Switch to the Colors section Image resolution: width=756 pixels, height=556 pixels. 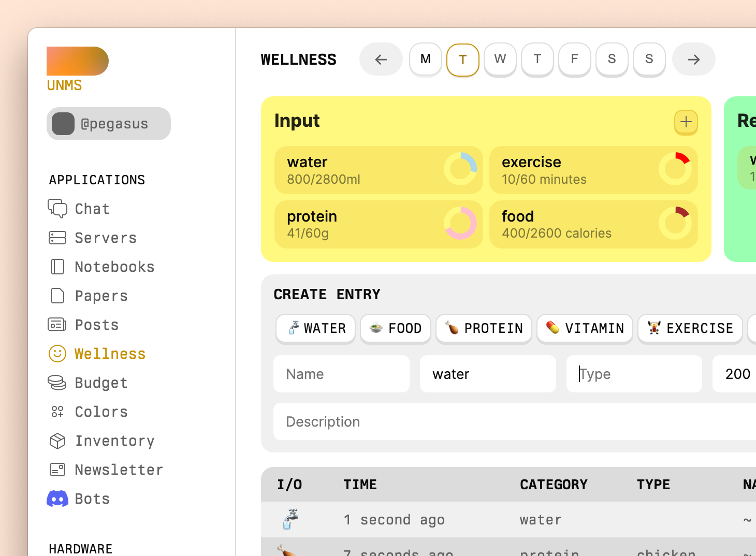tap(101, 412)
